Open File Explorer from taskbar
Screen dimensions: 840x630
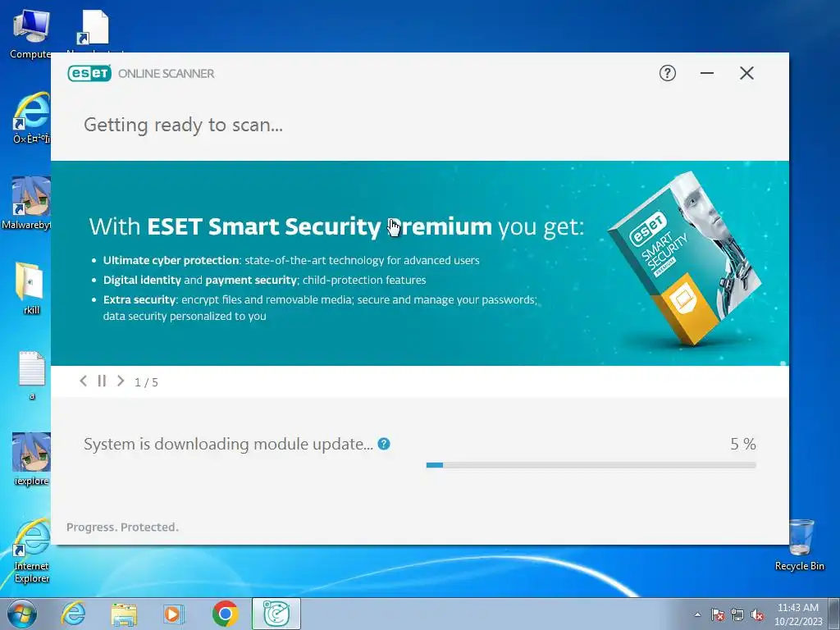coord(124,614)
